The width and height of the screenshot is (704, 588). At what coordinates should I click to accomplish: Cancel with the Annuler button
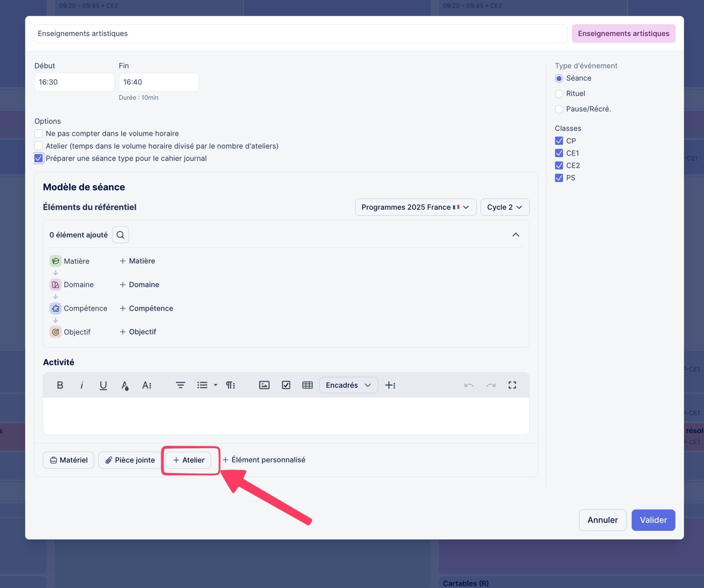602,520
